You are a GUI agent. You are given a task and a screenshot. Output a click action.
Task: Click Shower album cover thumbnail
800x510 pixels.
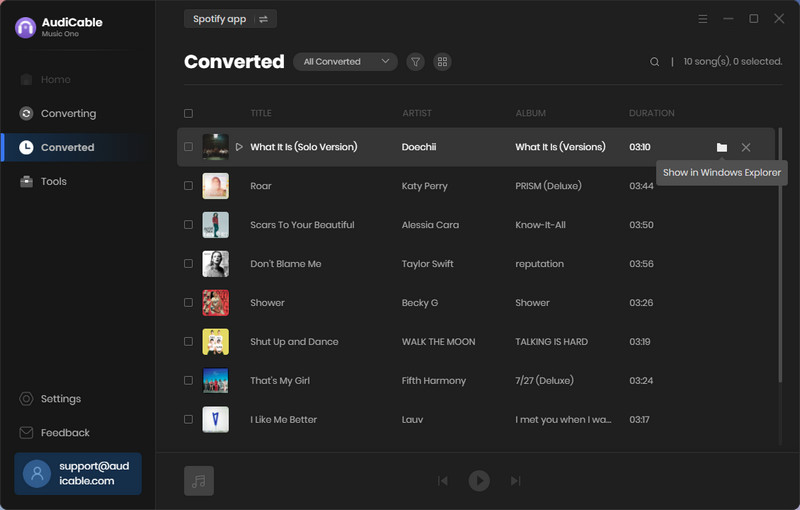215,302
